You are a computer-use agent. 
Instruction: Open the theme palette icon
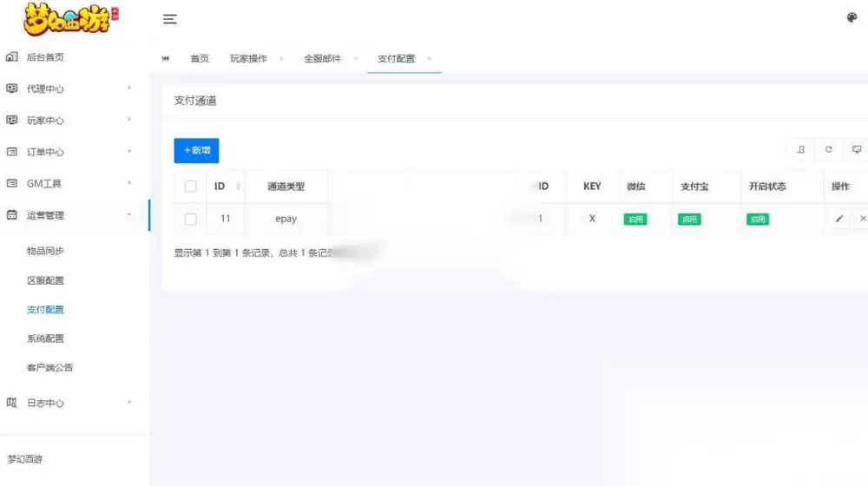852,17
